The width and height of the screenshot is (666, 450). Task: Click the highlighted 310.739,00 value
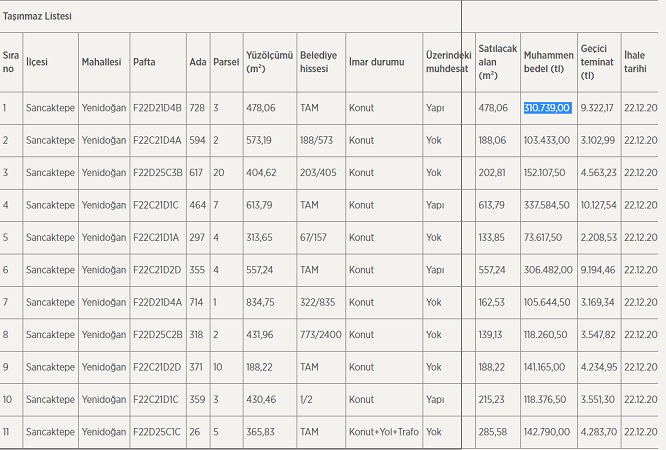(547, 108)
